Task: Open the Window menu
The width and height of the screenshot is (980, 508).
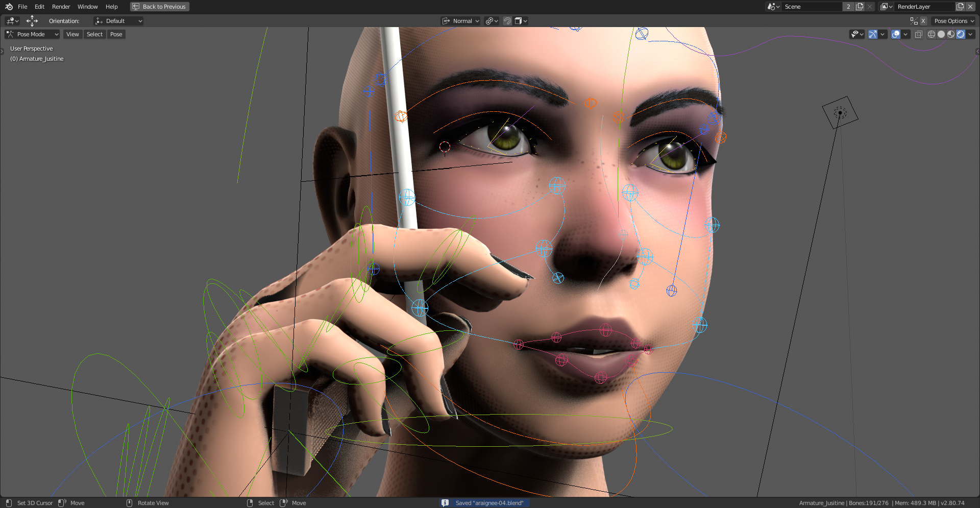Action: (87, 7)
